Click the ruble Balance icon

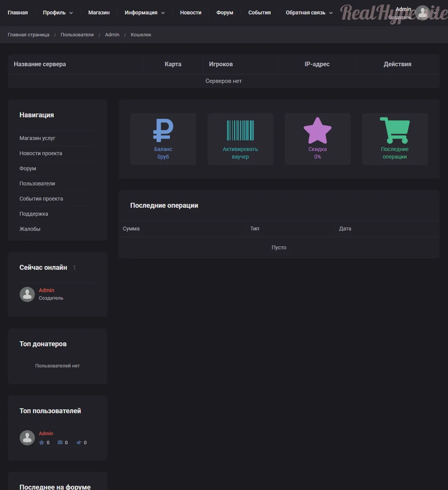(x=163, y=130)
